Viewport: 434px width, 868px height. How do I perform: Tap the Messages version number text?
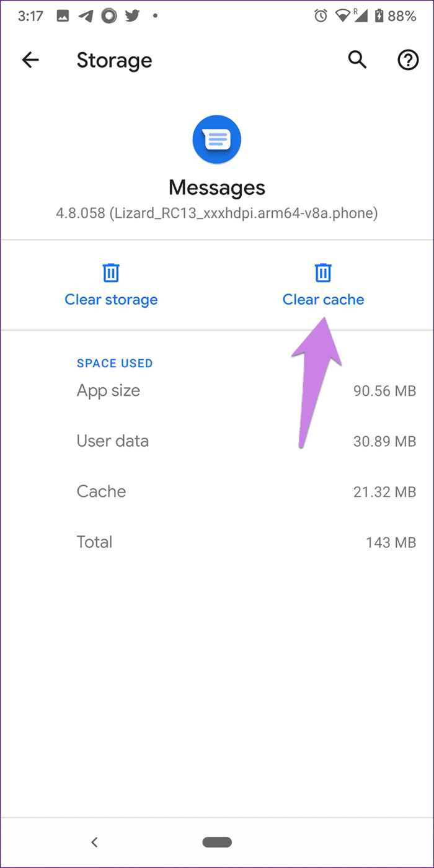[216, 214]
